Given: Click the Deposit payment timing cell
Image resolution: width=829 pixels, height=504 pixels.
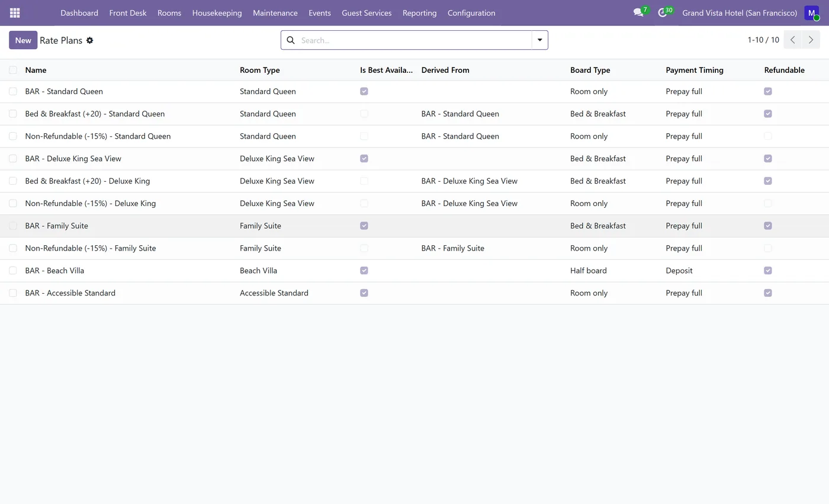Looking at the screenshot, I should tap(679, 271).
